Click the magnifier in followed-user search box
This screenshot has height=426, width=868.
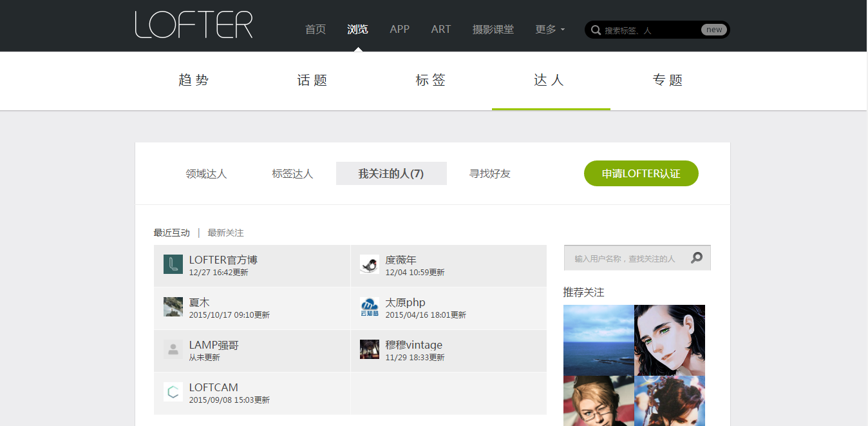(x=697, y=258)
